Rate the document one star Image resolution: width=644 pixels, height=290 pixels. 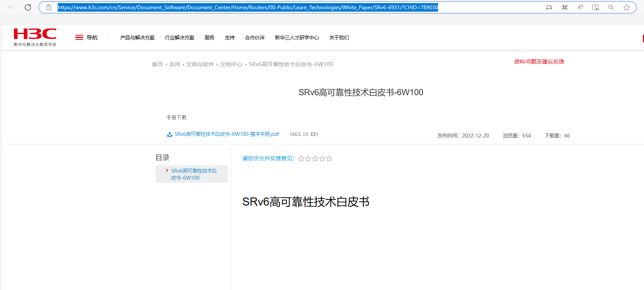(301, 158)
